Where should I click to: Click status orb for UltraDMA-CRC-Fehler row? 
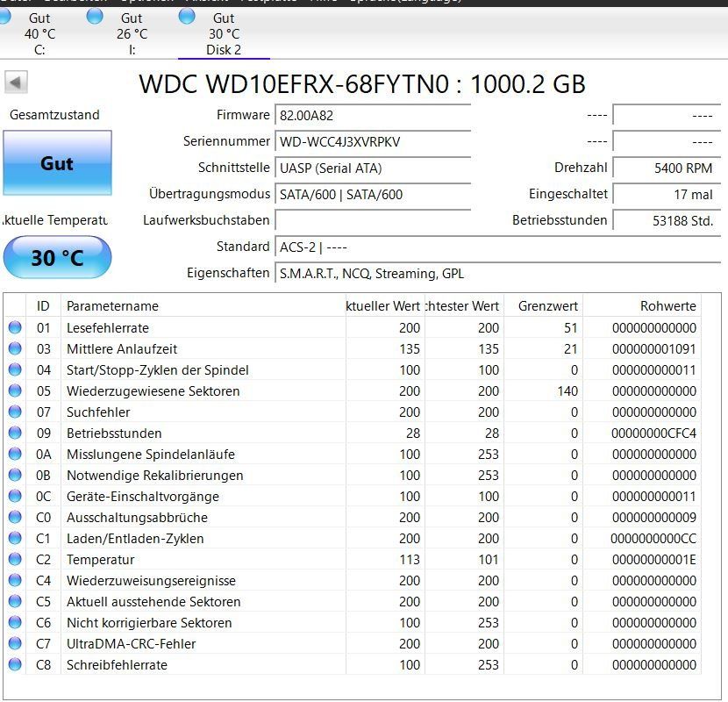[15, 643]
